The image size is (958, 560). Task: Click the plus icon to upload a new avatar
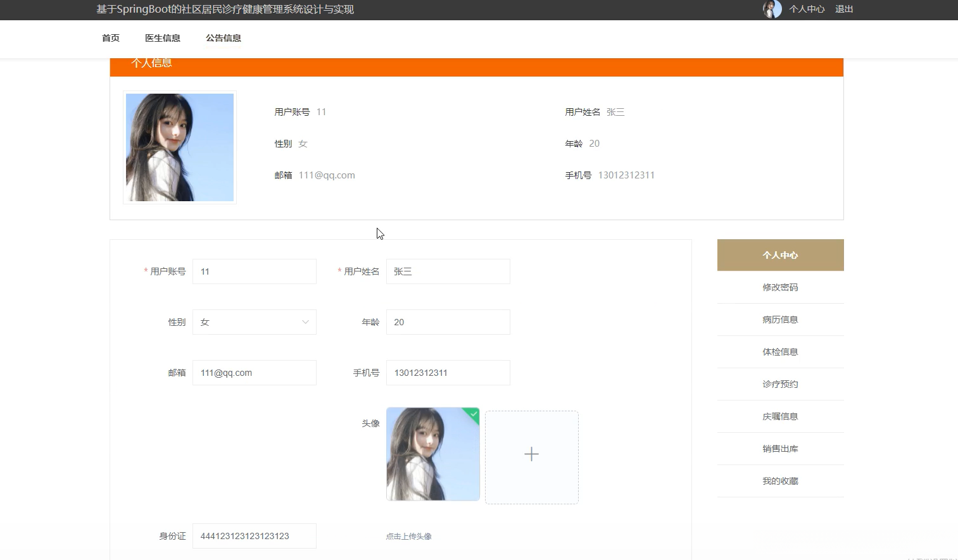pyautogui.click(x=531, y=454)
